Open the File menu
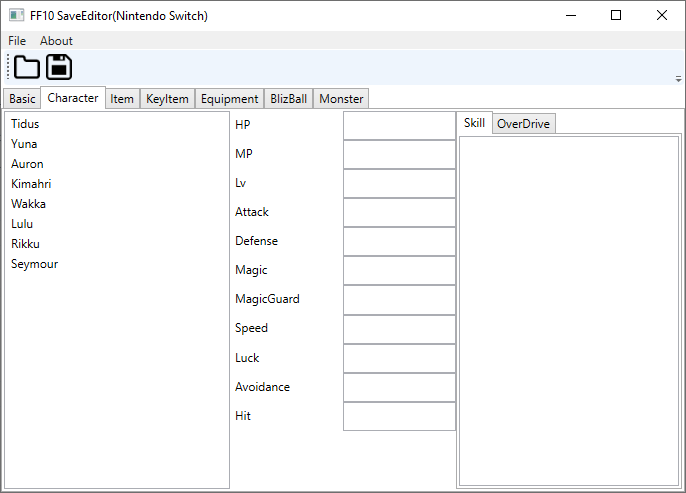 [x=17, y=41]
